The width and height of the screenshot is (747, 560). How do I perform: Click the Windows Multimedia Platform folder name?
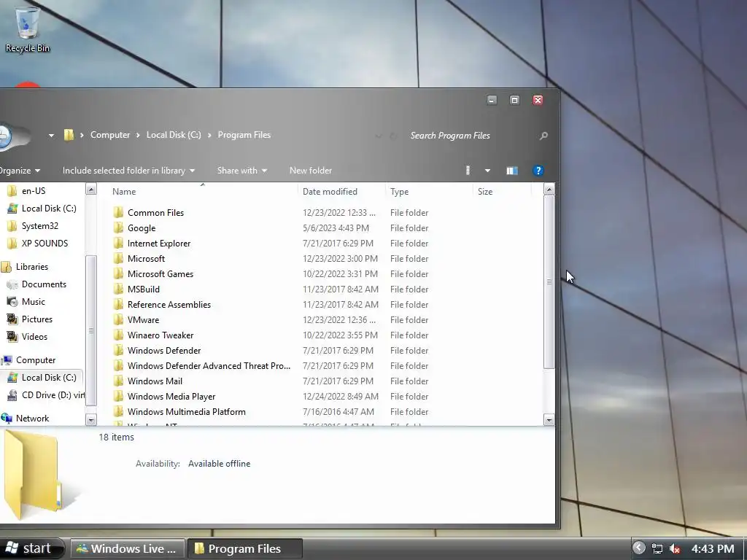click(x=186, y=411)
